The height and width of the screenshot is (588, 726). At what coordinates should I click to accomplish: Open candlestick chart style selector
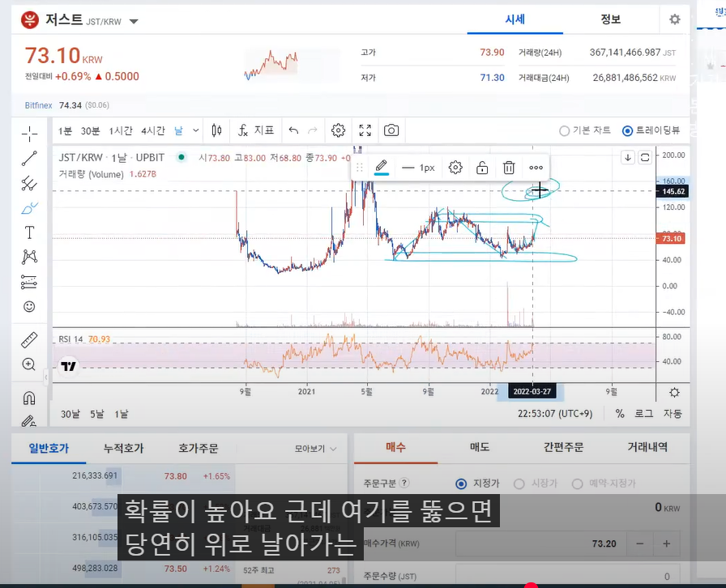pyautogui.click(x=216, y=130)
